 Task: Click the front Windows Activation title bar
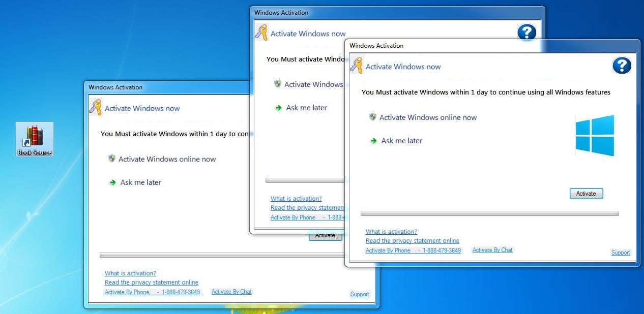pyautogui.click(x=492, y=46)
